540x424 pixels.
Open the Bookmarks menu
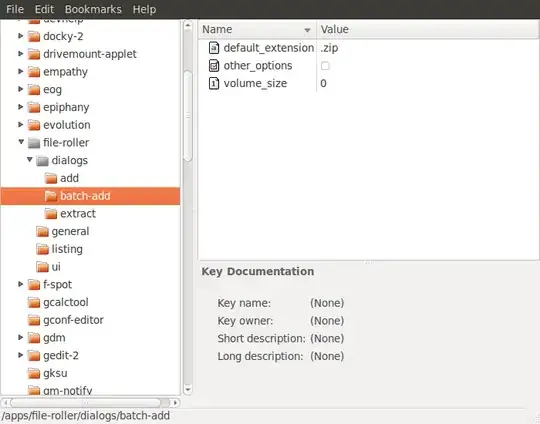93,9
